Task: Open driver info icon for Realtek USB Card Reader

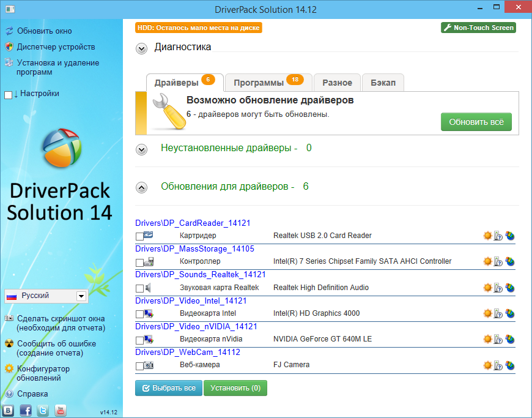Action: point(498,235)
